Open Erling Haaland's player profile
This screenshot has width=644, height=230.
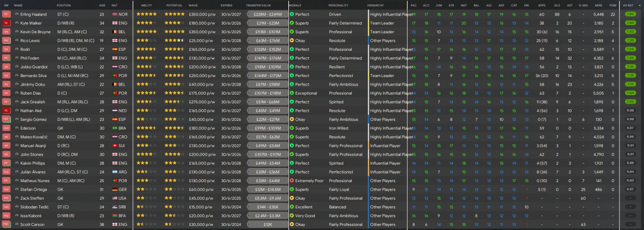coord(33,14)
